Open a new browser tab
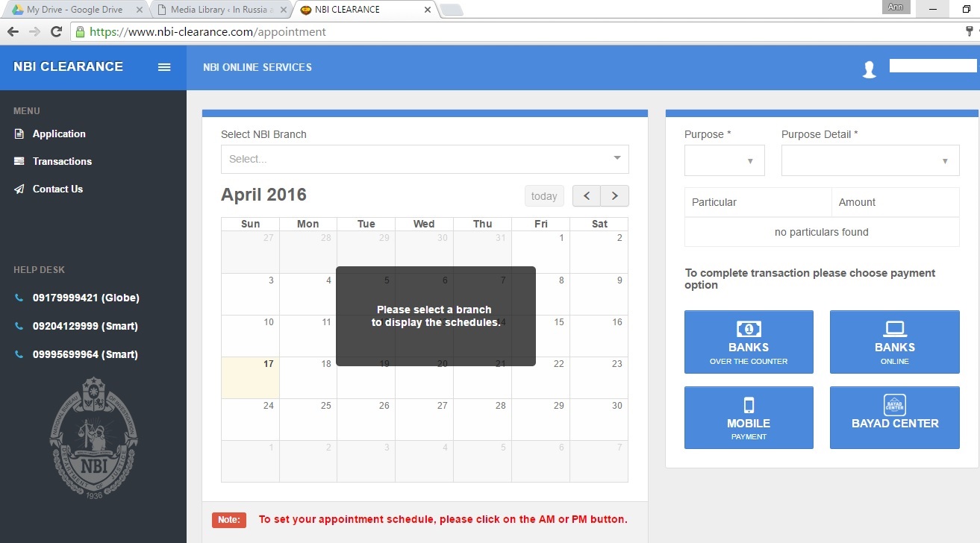The image size is (980, 543). 452,10
